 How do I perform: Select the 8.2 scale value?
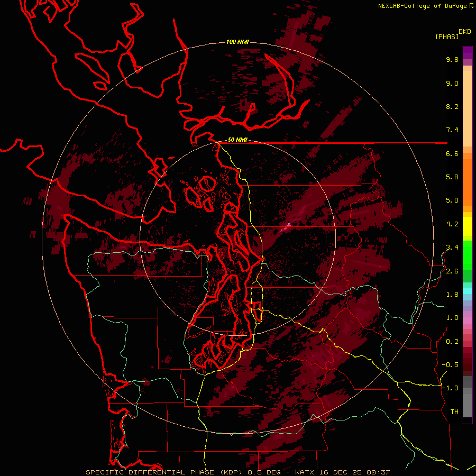click(x=452, y=106)
